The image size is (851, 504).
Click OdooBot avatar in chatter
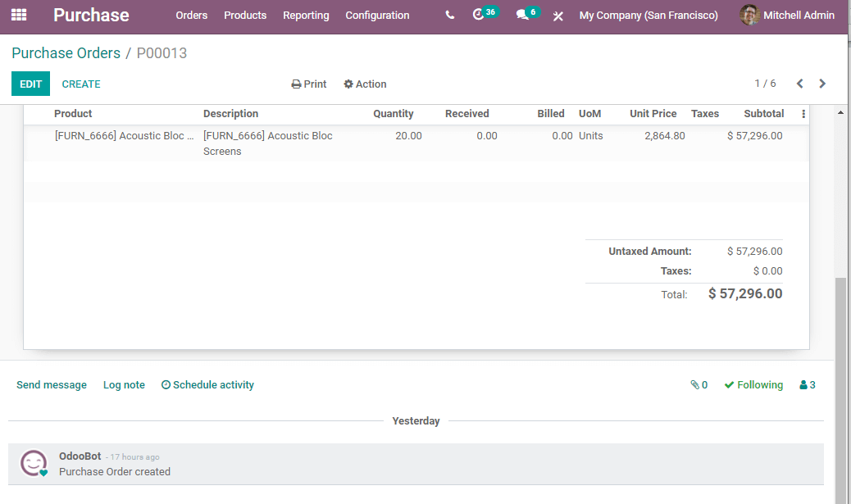coord(34,463)
